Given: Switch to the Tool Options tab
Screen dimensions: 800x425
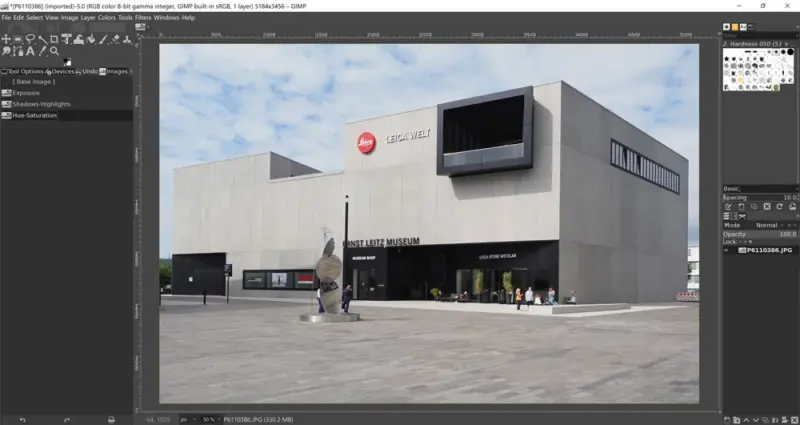Looking at the screenshot, I should pos(24,71).
